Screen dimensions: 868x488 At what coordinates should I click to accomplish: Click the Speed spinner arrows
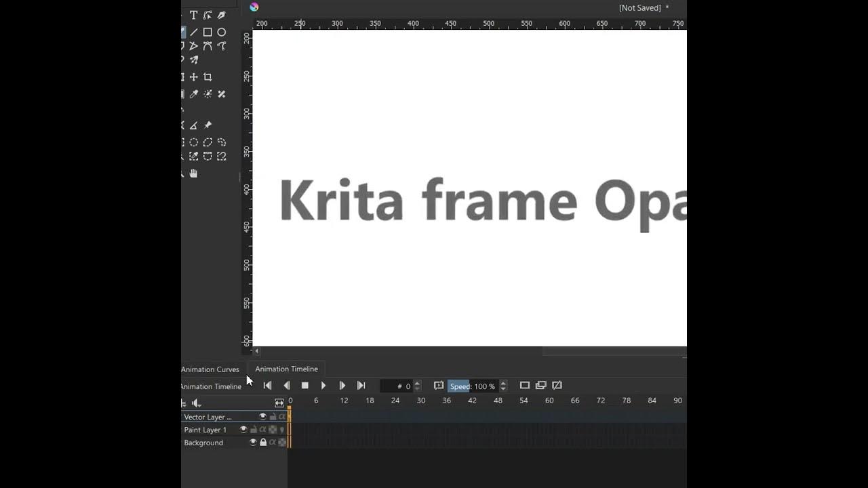point(502,386)
